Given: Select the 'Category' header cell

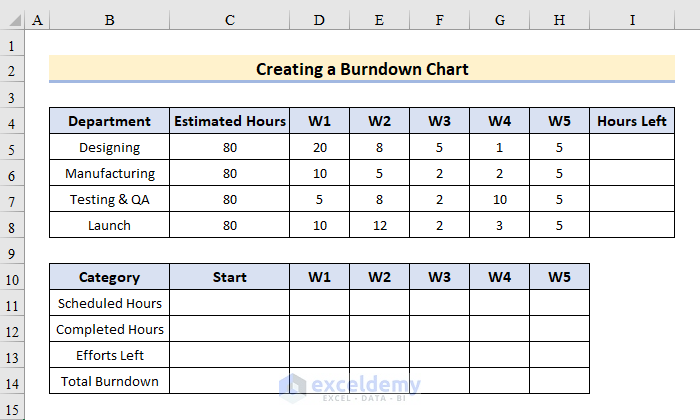Looking at the screenshot, I should pos(109,277).
